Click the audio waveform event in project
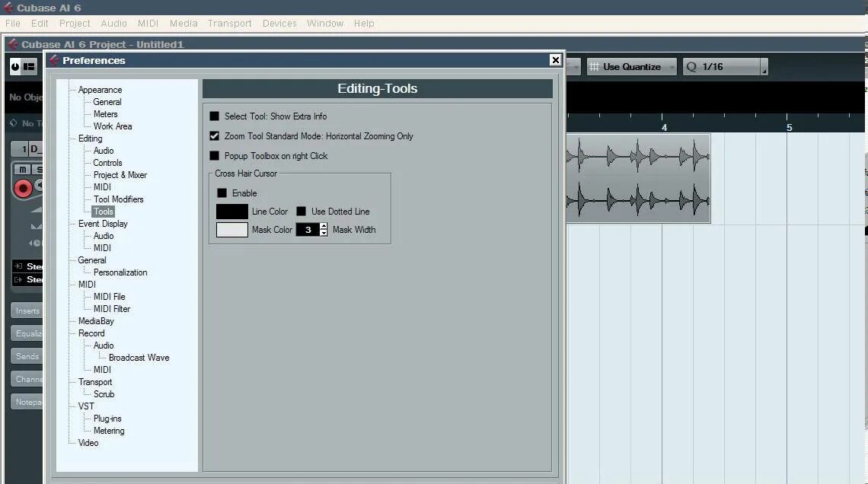868x484 pixels. point(638,178)
